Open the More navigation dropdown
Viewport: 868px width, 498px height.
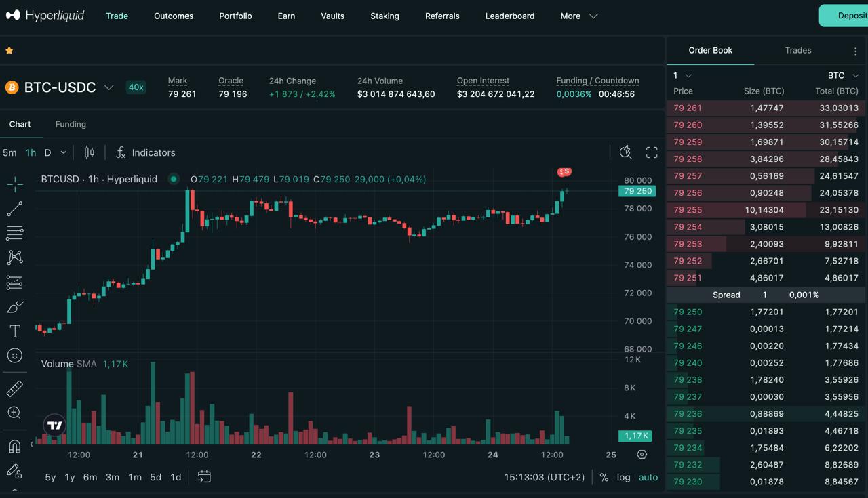(x=579, y=16)
